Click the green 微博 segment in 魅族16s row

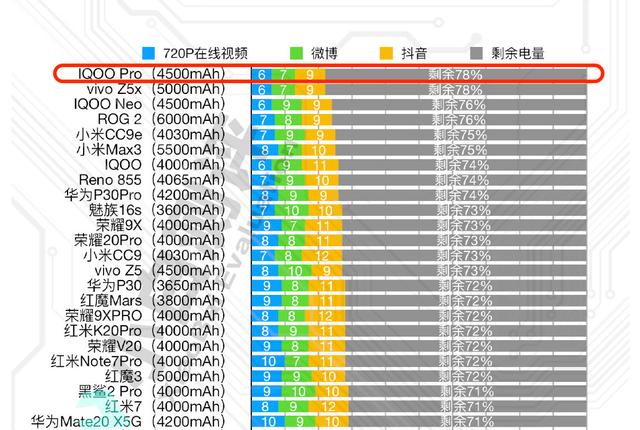tap(292, 210)
